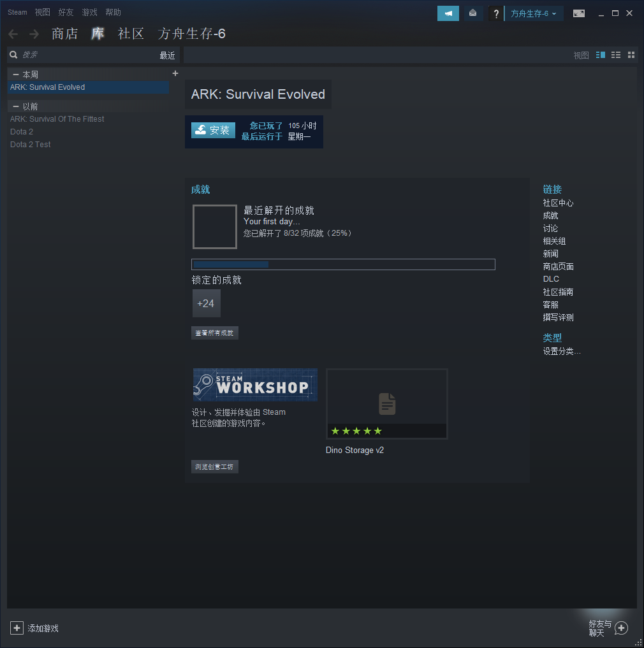The image size is (644, 648).
Task: Open the DLC link
Action: pyautogui.click(x=551, y=279)
